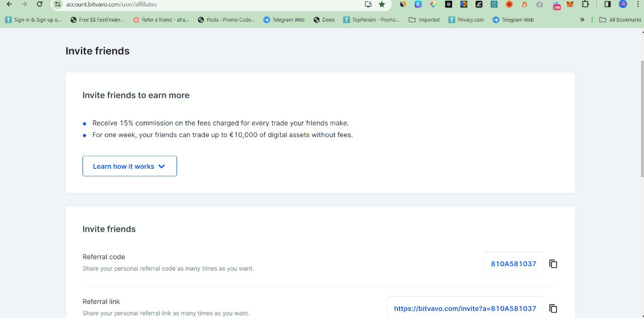Open the TopParrain bookmark

click(371, 20)
